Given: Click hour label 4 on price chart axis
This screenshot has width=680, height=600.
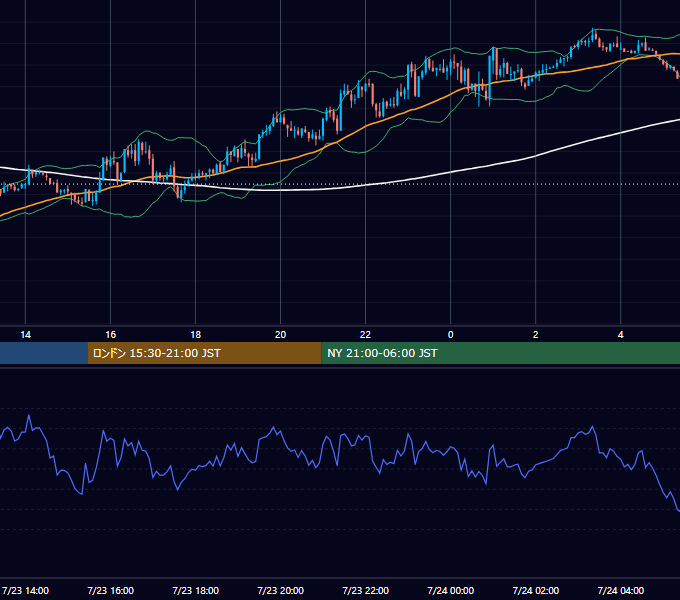Looking at the screenshot, I should [621, 335].
